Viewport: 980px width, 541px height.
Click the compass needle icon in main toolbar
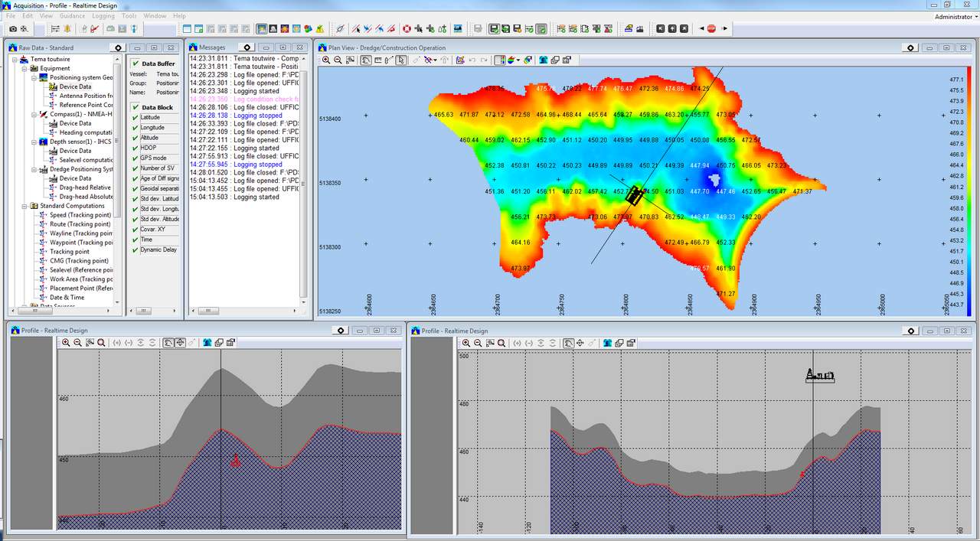pyautogui.click(x=341, y=29)
